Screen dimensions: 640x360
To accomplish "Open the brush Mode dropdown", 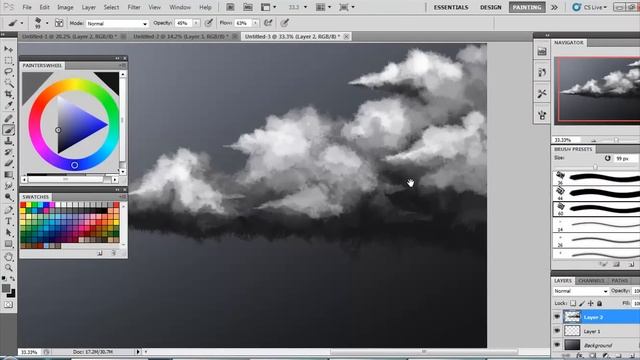I will (x=117, y=24).
